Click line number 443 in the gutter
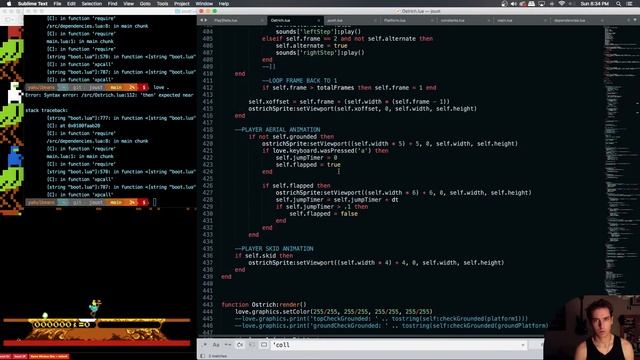This screenshot has height=360, width=640. pyautogui.click(x=208, y=304)
